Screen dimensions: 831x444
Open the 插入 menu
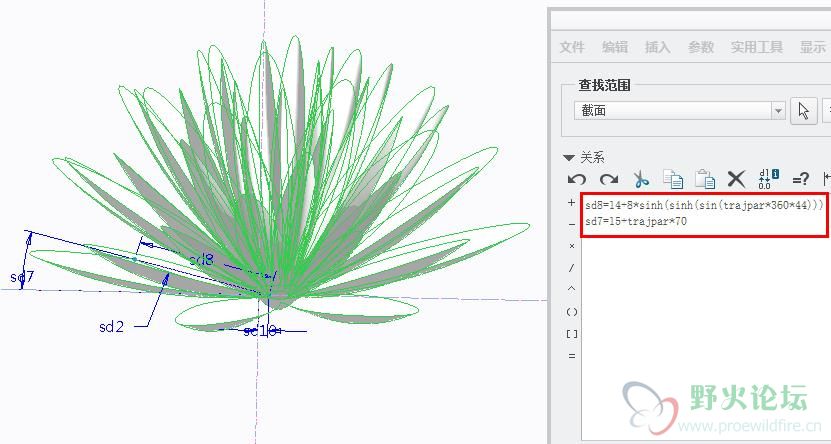[657, 47]
